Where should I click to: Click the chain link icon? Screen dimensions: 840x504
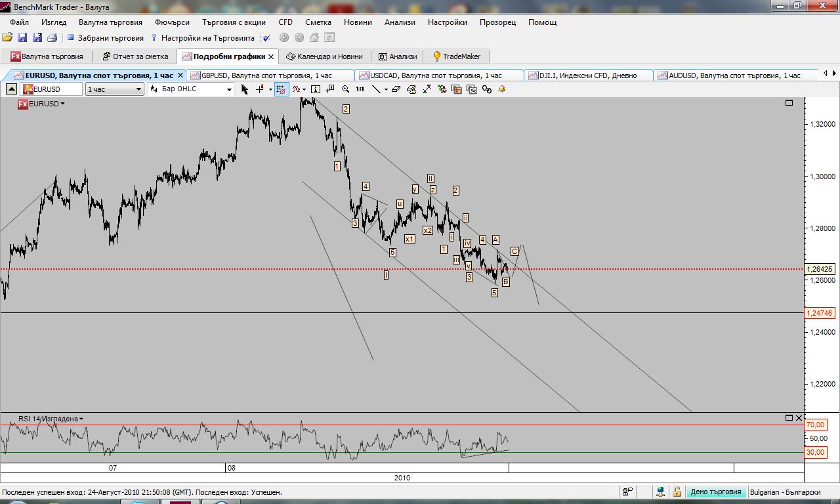tap(487, 89)
